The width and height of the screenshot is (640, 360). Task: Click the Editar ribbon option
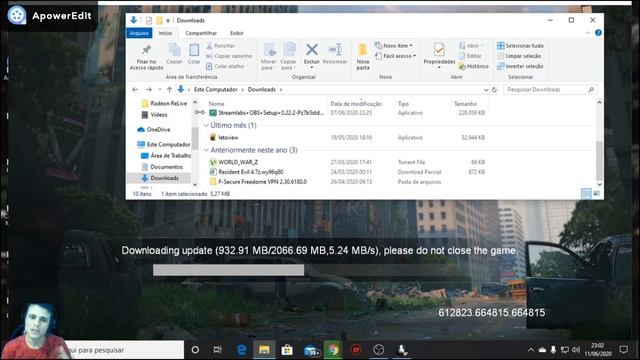(x=470, y=56)
